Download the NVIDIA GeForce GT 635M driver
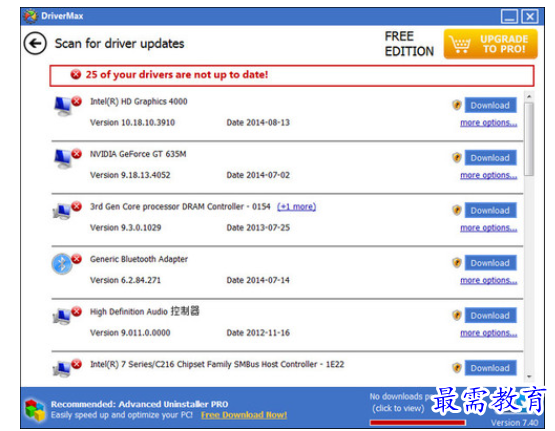Image resolution: width=555 pixels, height=431 pixels. click(x=490, y=157)
